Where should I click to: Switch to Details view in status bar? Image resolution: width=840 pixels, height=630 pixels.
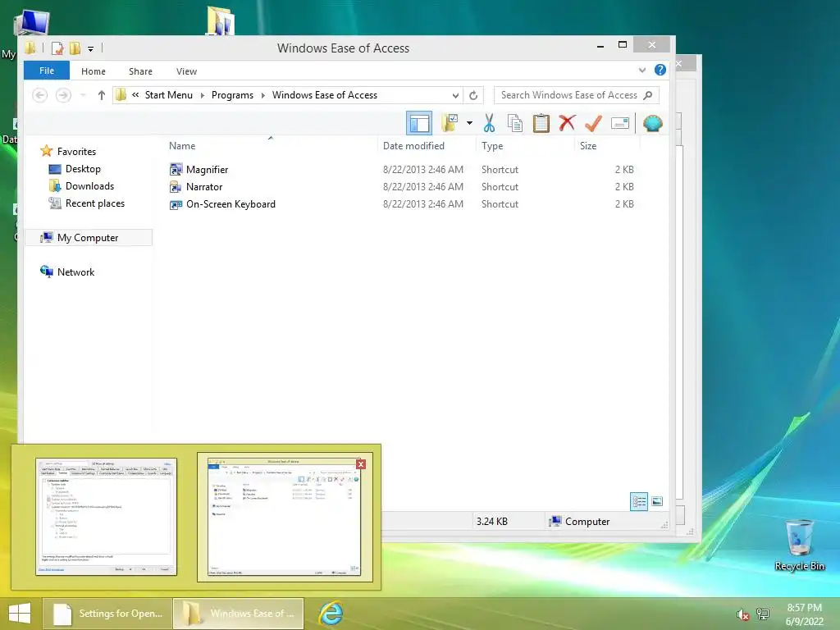coord(638,501)
